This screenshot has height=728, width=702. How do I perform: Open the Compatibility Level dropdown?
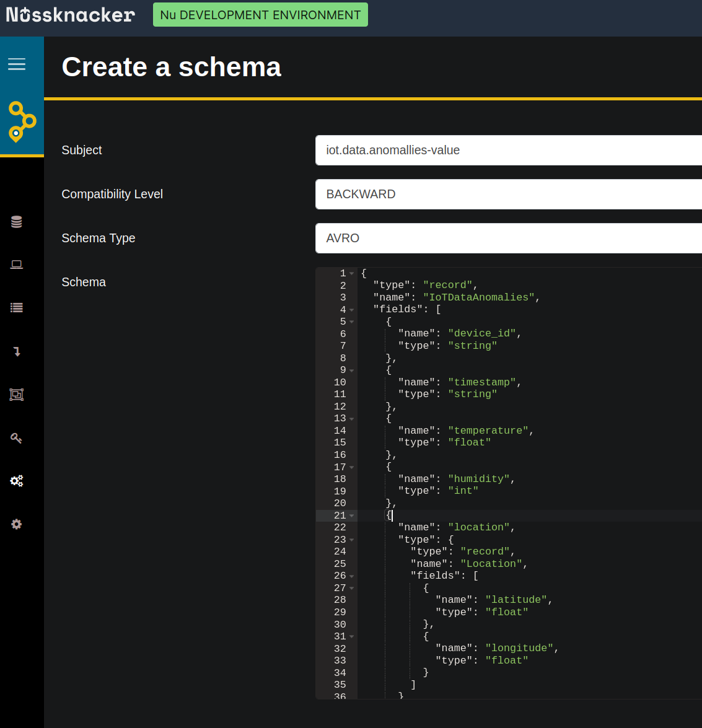pos(509,194)
